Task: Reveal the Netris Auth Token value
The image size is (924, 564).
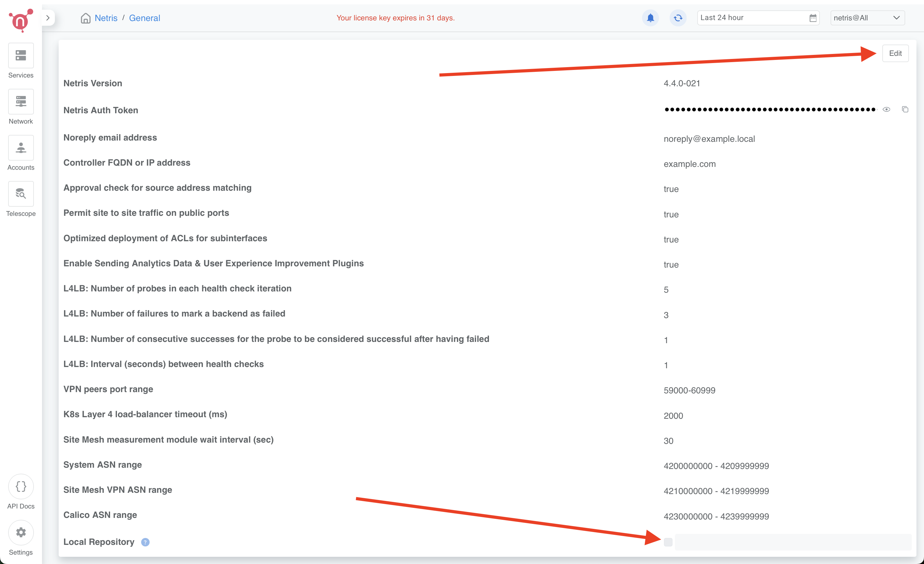Action: [x=886, y=109]
